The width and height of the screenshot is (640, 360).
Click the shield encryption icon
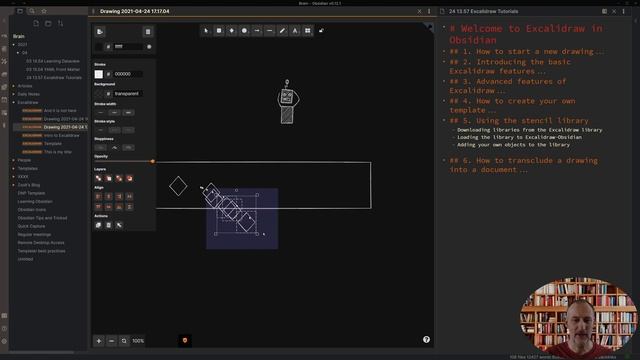(x=185, y=340)
